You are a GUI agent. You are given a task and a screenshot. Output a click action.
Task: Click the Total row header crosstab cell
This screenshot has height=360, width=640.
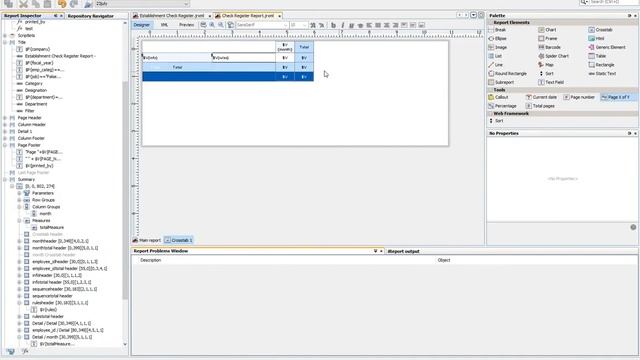177,67
